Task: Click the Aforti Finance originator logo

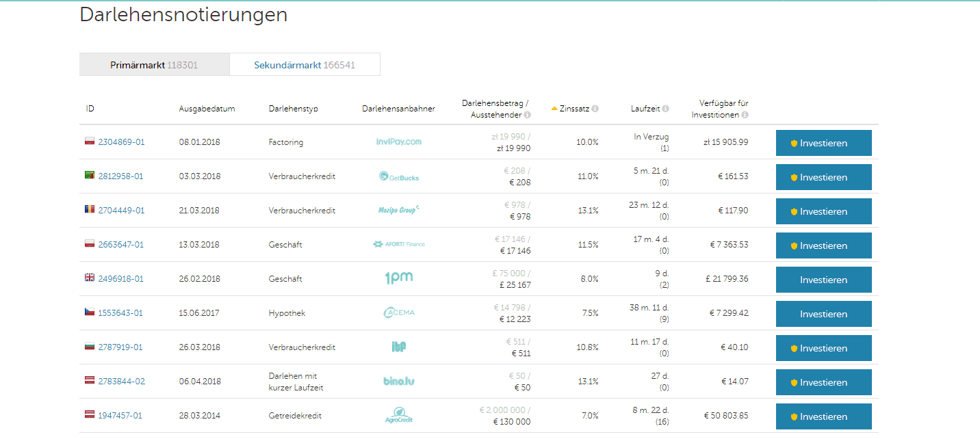Action: tap(398, 244)
